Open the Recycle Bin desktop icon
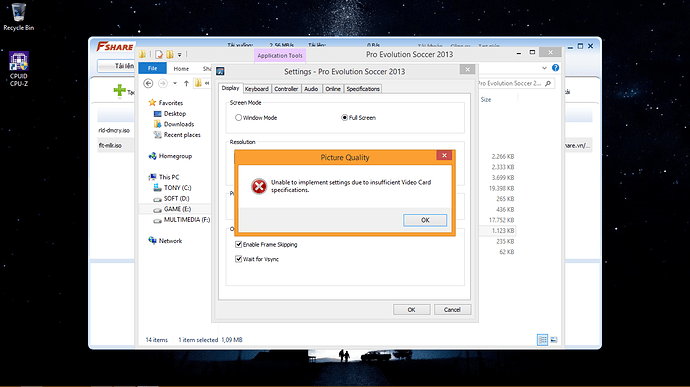Viewport: 690px width, 387px height. point(18,17)
